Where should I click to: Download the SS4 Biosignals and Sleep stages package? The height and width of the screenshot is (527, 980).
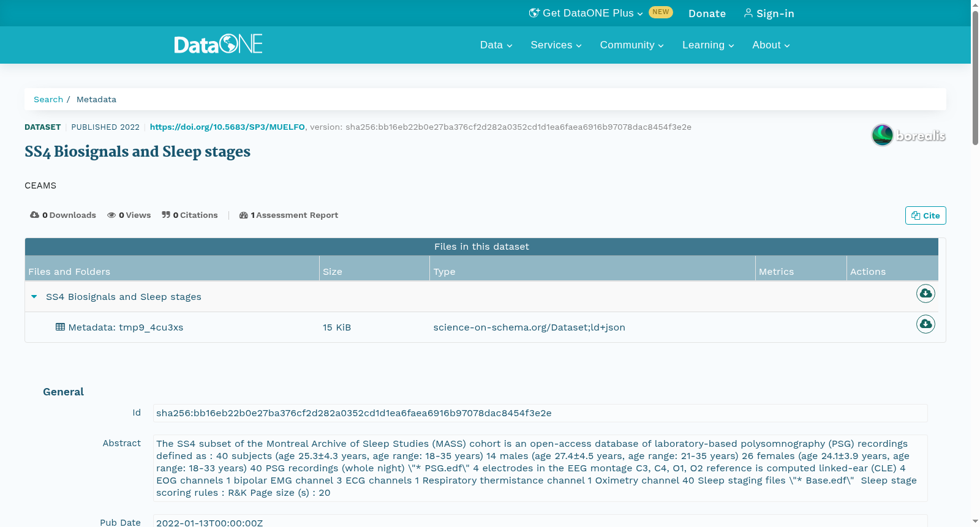click(925, 294)
